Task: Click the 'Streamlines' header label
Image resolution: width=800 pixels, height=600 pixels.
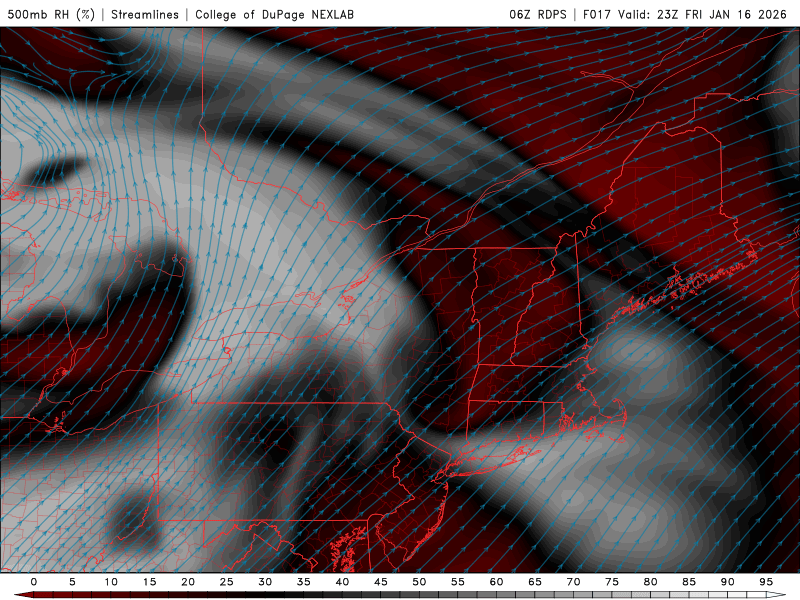Action: (145, 14)
